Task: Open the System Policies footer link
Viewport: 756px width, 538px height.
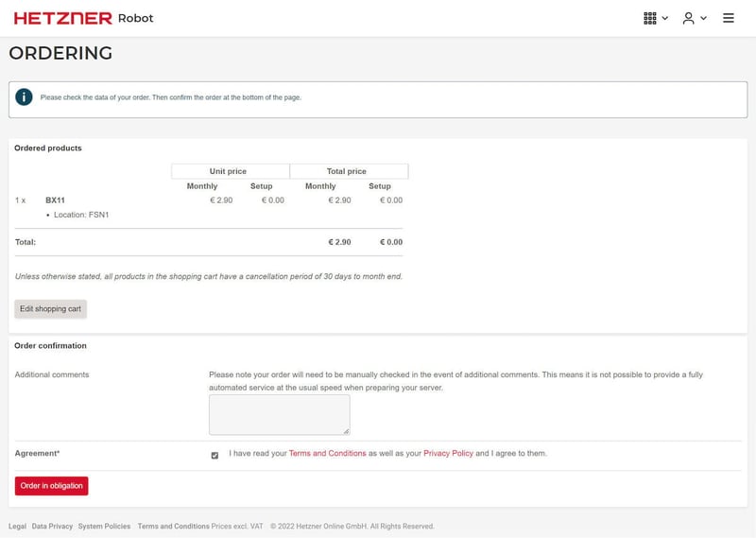Action: tap(104, 526)
